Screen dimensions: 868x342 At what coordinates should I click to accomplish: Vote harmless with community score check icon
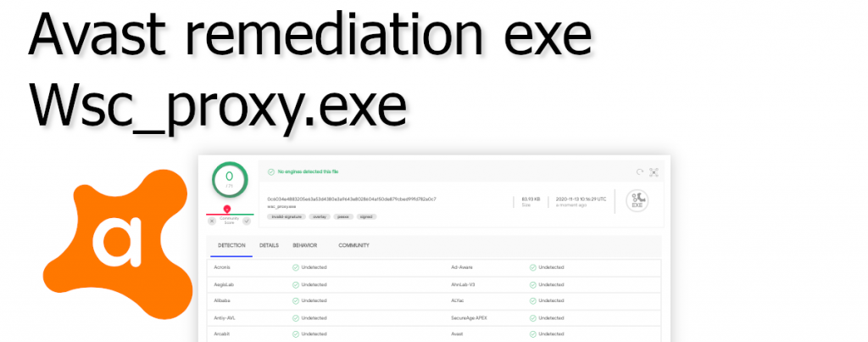tap(247, 221)
